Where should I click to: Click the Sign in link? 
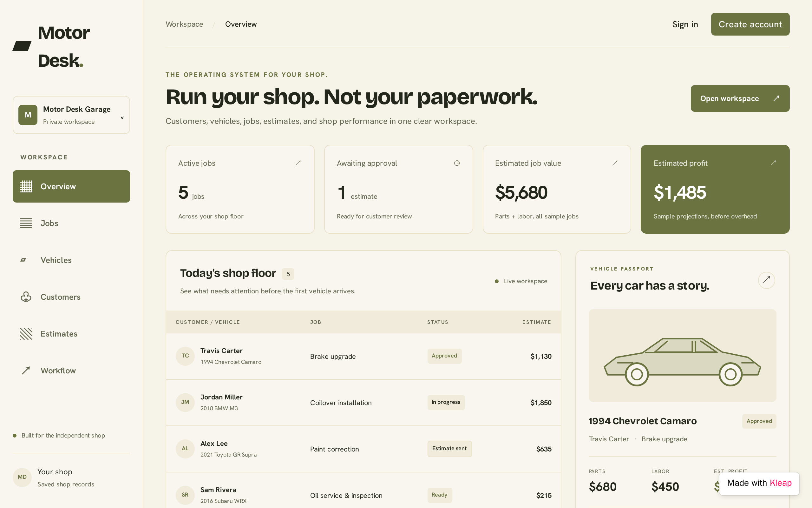685,24
